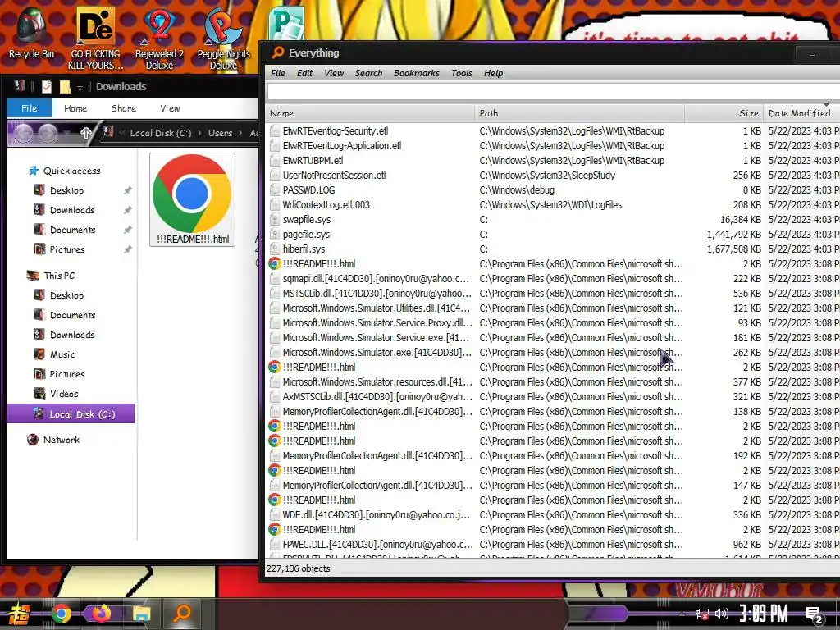Click the Chrome taskbar icon
The image size is (840, 630).
tap(61, 614)
